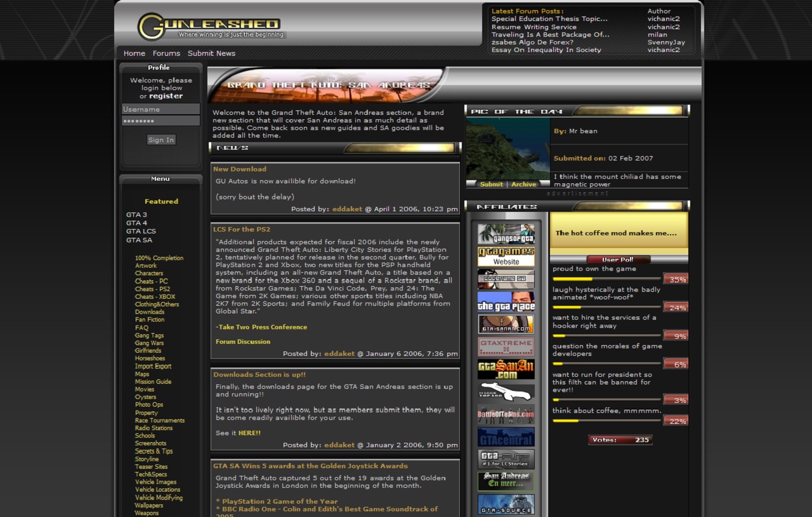The width and height of the screenshot is (812, 517).
Task: Open the Codename SA affiliate banner
Action: click(506, 279)
